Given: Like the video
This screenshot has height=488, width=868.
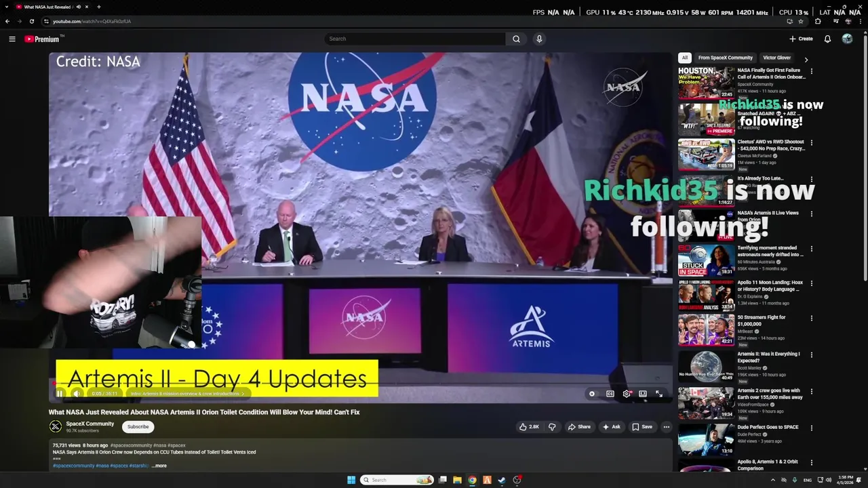Looking at the screenshot, I should pyautogui.click(x=529, y=426).
